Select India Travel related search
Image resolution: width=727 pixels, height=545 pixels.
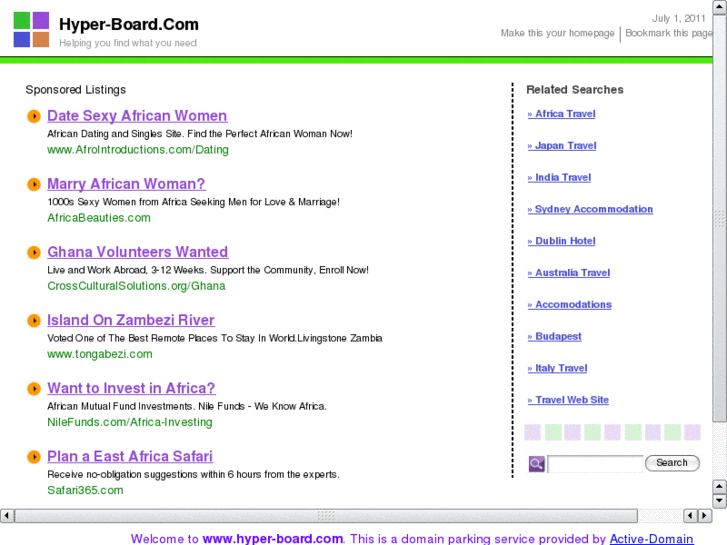pyautogui.click(x=559, y=178)
